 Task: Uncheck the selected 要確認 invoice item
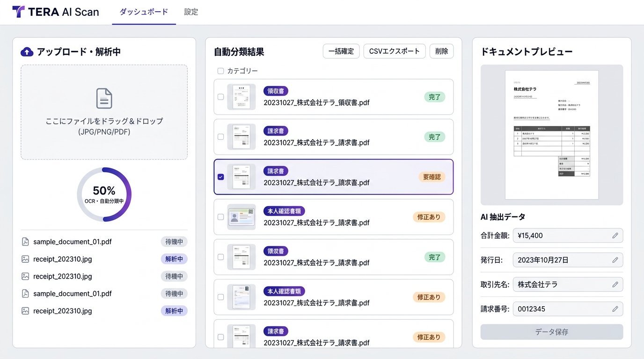(220, 177)
